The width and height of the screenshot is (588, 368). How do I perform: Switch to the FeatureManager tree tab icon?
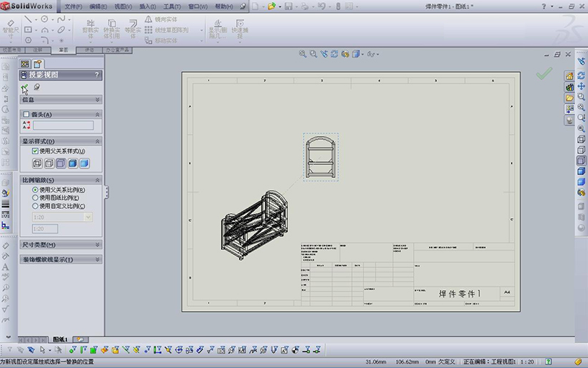point(24,64)
